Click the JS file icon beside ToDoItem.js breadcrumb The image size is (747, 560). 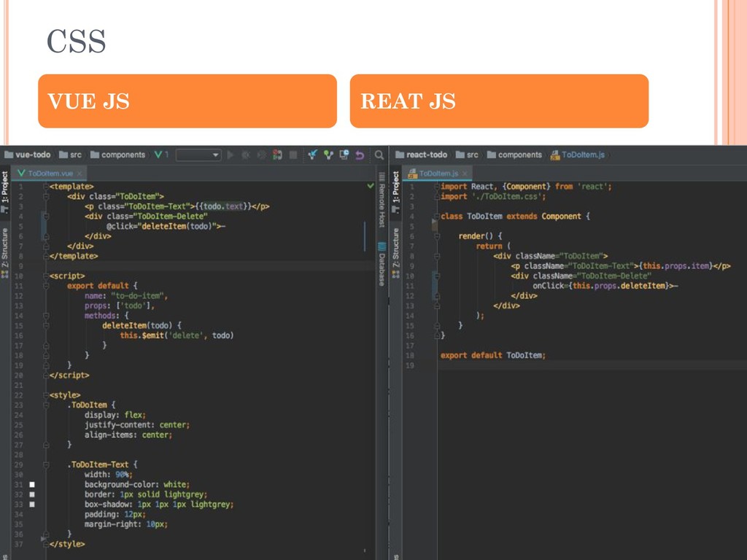[555, 155]
